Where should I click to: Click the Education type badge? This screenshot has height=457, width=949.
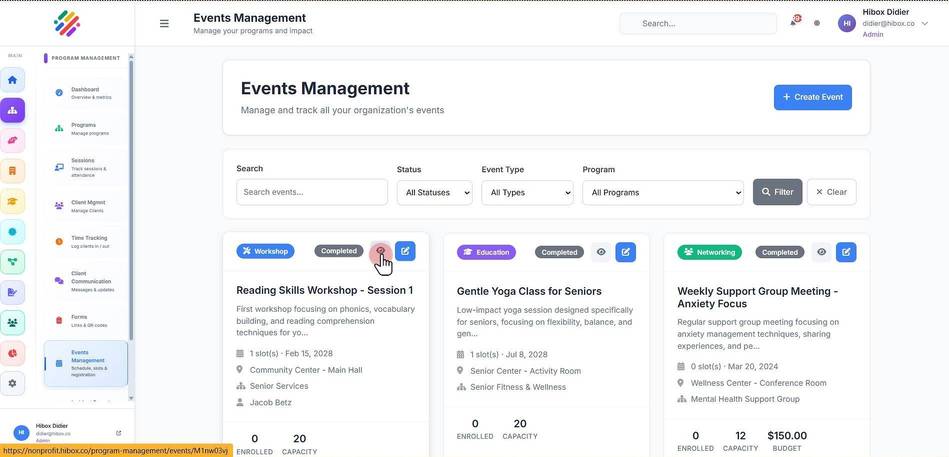(486, 252)
